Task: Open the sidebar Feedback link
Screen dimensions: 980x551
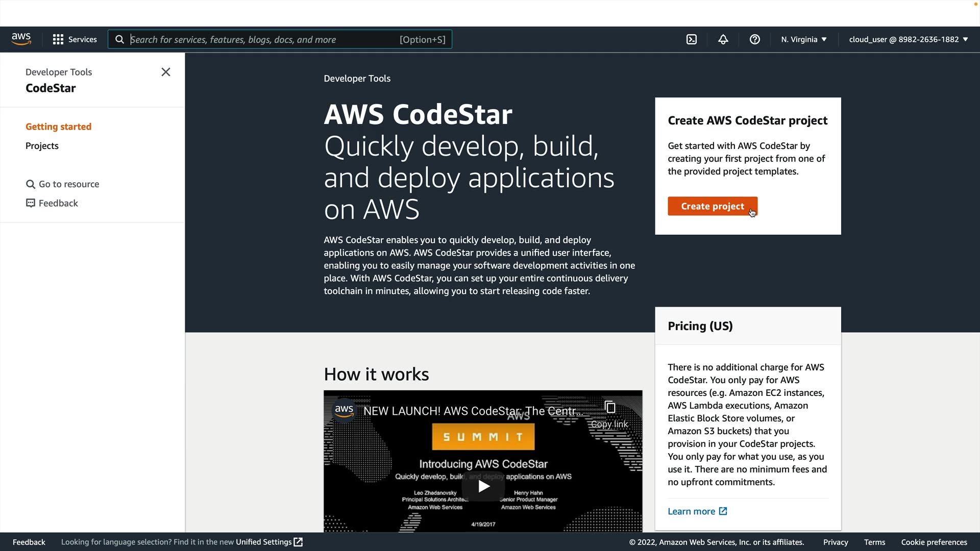Action: coord(52,203)
